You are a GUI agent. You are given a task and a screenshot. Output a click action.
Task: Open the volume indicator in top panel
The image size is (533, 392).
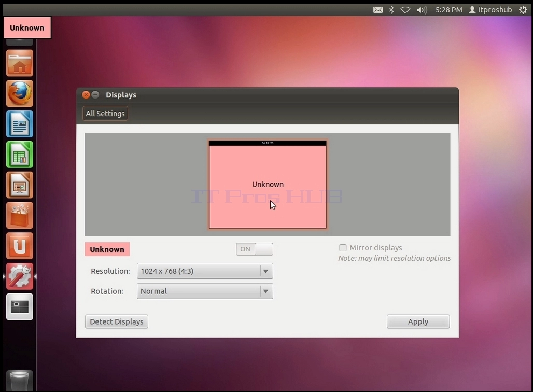[x=422, y=10]
